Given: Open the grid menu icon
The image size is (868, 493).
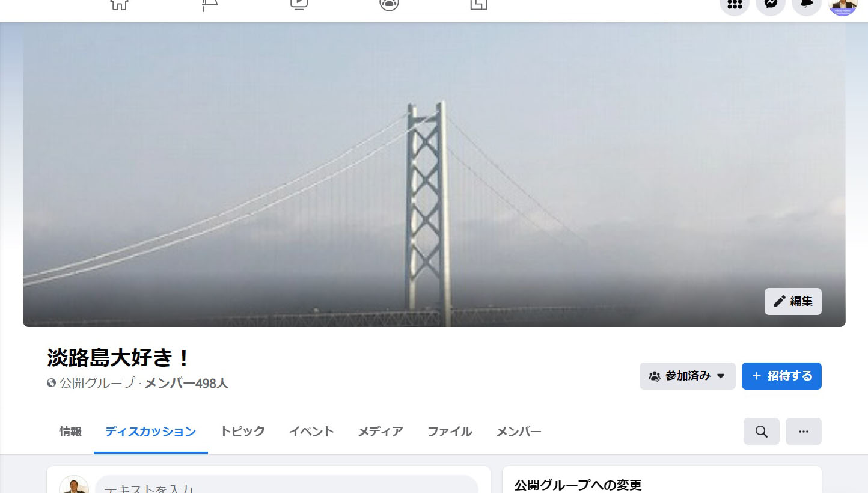Looking at the screenshot, I should click(x=735, y=4).
